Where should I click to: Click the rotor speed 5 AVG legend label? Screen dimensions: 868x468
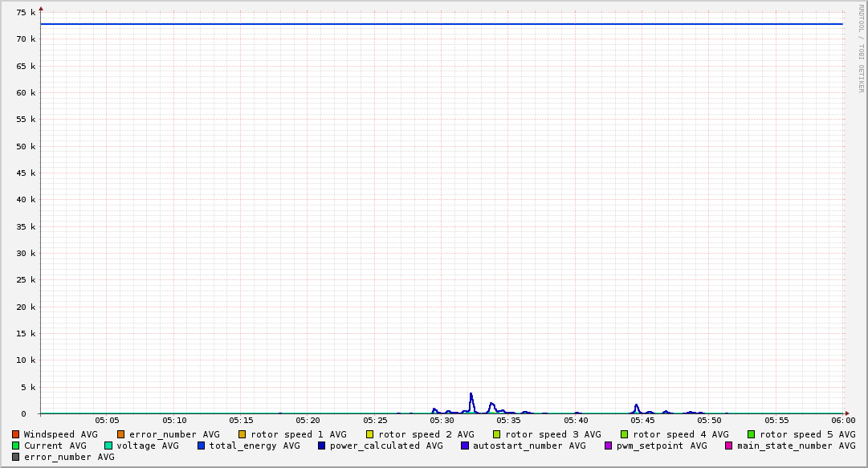pos(807,434)
